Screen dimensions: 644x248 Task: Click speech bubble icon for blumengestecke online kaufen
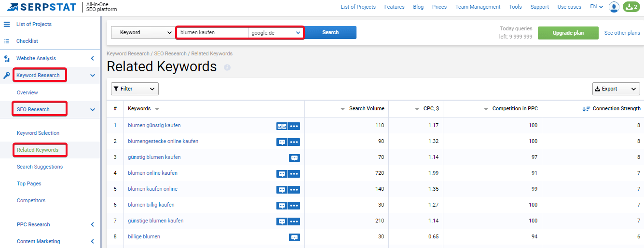coord(282,142)
